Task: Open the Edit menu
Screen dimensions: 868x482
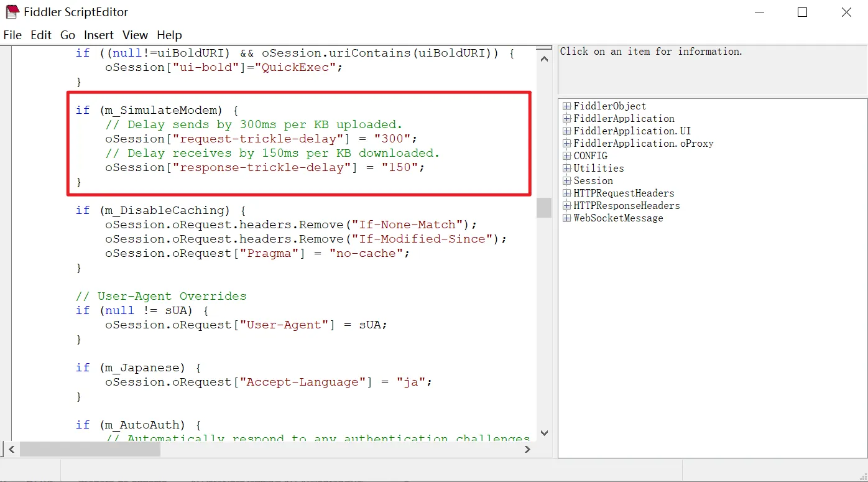Action: pos(41,35)
